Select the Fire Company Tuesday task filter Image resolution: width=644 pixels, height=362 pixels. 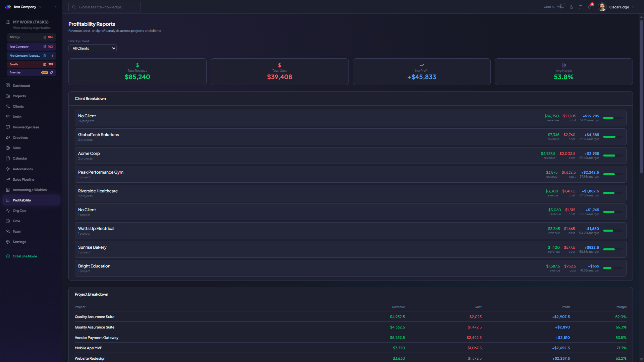click(x=31, y=56)
